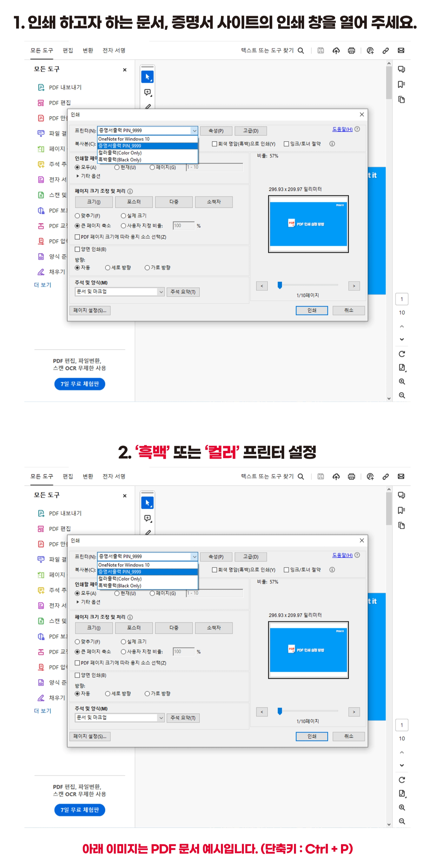
Task: Check 잉크/토너 절약 in step 2 dialog
Action: [x=286, y=570]
